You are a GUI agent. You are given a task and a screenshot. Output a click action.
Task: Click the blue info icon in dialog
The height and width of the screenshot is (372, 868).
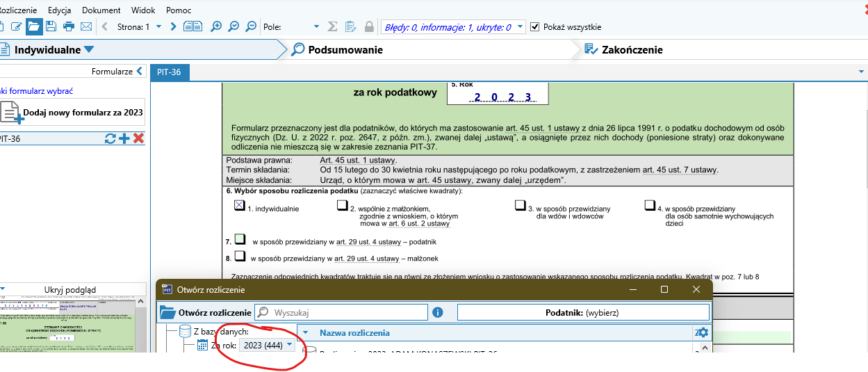[x=438, y=312]
